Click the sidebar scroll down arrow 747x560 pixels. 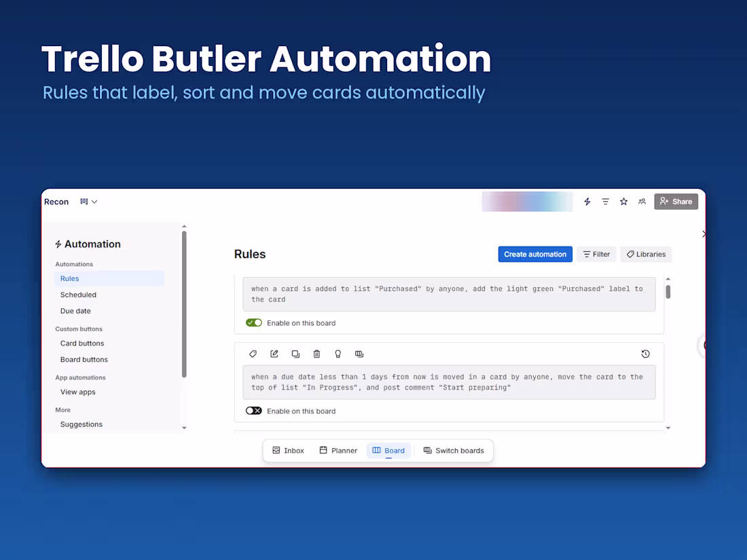point(184,428)
